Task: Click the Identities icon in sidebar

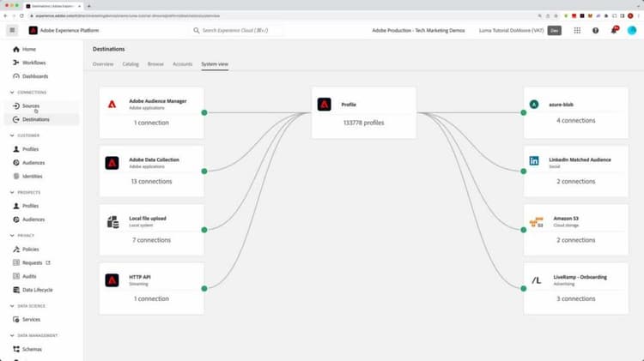Action: pyautogui.click(x=16, y=176)
